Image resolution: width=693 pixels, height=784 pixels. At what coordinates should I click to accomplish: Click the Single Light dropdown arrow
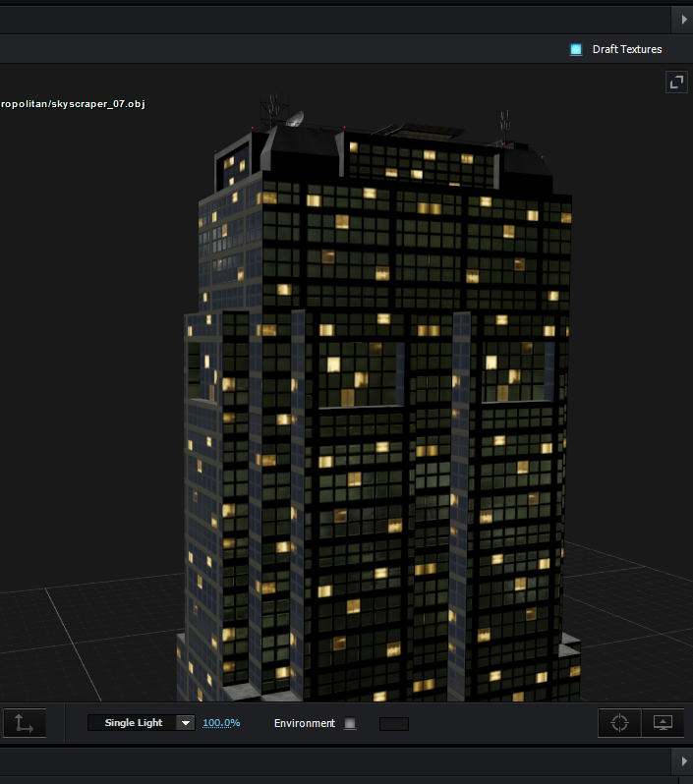click(186, 723)
